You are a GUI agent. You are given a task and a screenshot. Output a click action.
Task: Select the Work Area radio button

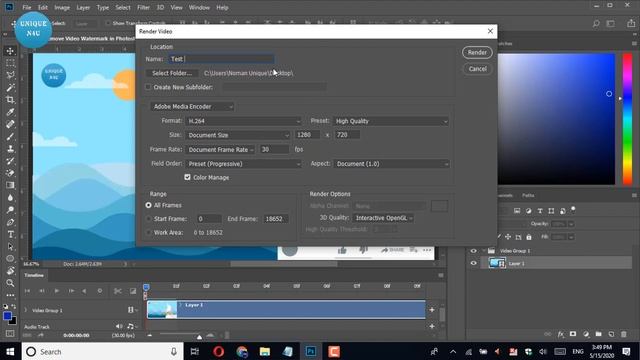pyautogui.click(x=149, y=232)
